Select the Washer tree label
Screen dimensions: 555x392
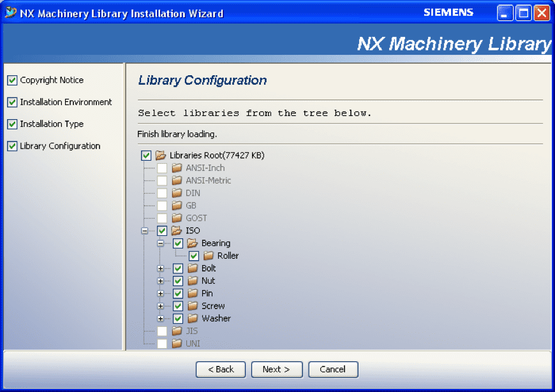216,319
